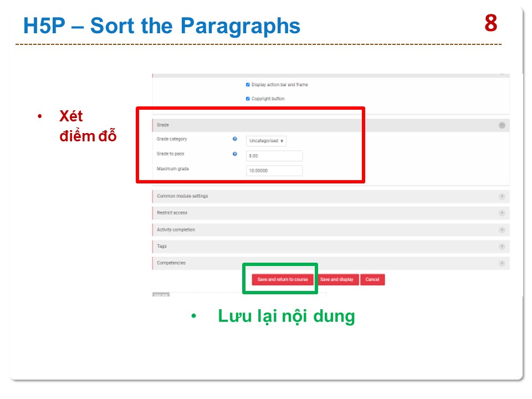Screen dimensions: 532x399
Task: Open help icon beside Grade category
Action: click(234, 140)
